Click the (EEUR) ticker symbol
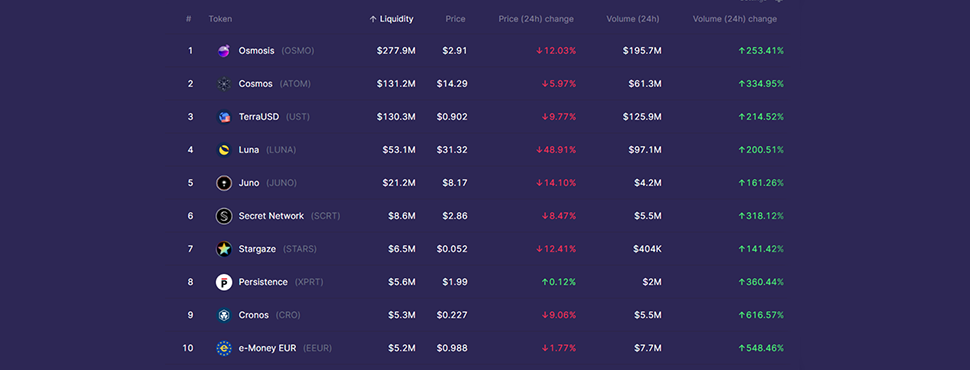Viewport: 970px width, 370px height. coord(317,348)
